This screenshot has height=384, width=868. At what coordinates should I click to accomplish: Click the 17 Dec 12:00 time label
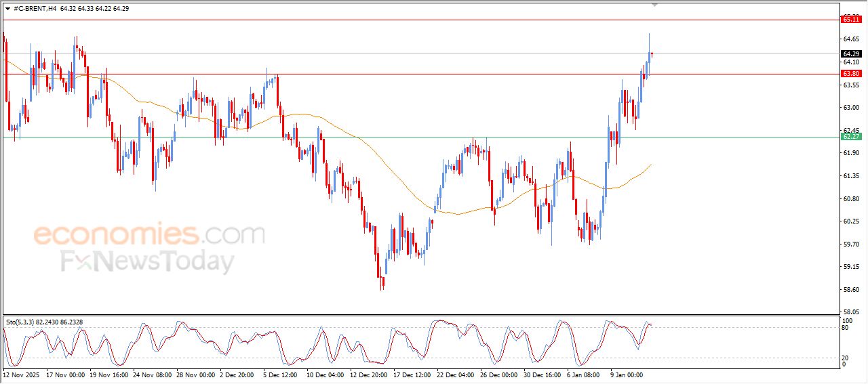coord(413,374)
